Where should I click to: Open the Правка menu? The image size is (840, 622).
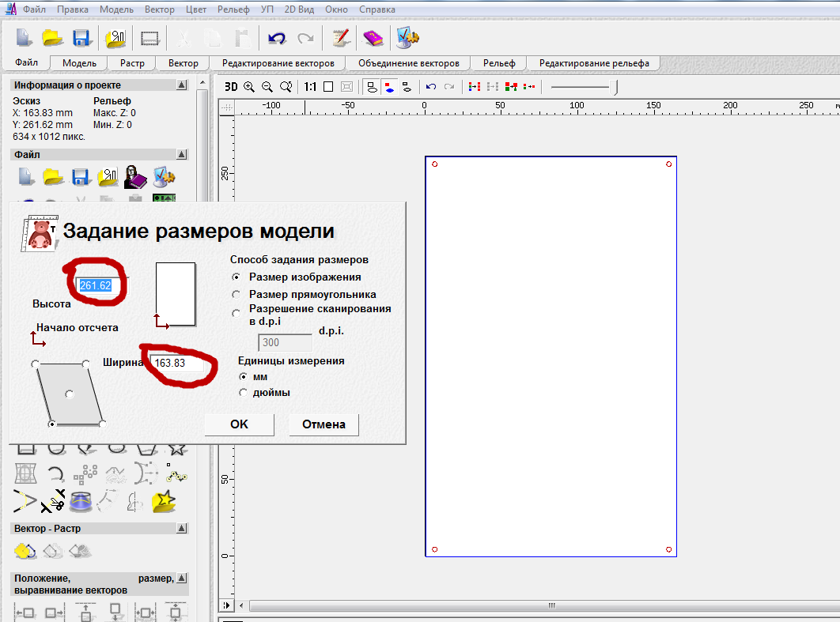click(73, 9)
